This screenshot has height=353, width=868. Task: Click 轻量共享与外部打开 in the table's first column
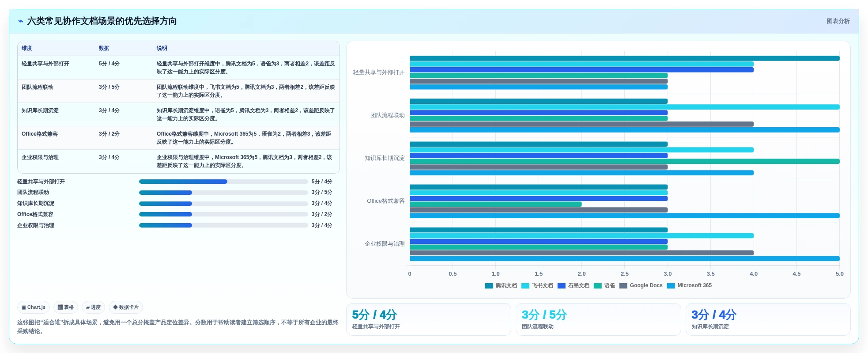pyautogui.click(x=45, y=64)
